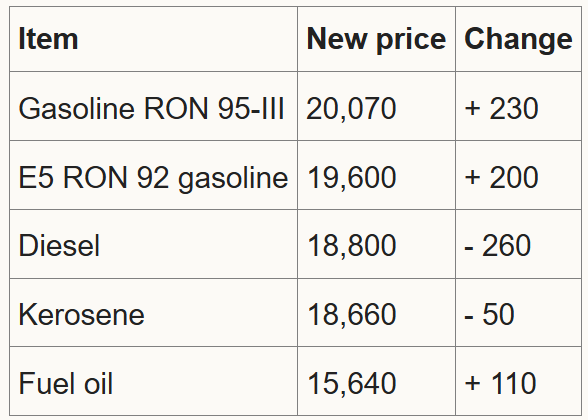Click the 18,660 price value
Image resolution: width=588 pixels, height=420 pixels.
[351, 315]
